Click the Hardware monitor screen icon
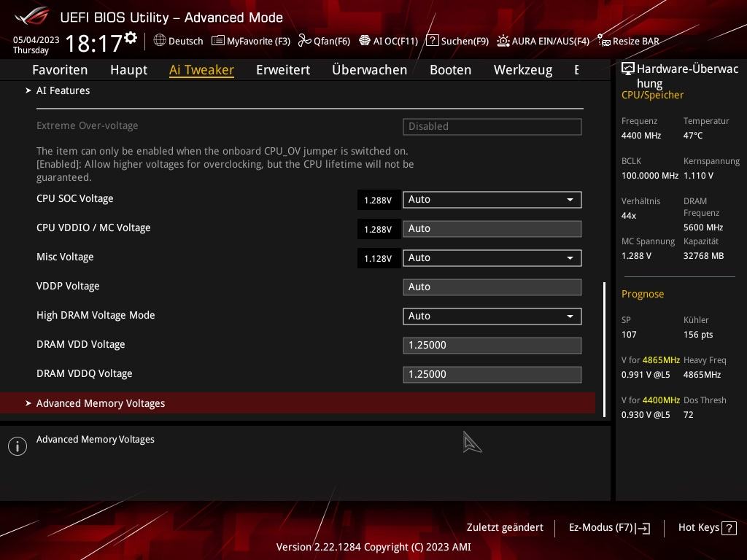 pos(628,69)
